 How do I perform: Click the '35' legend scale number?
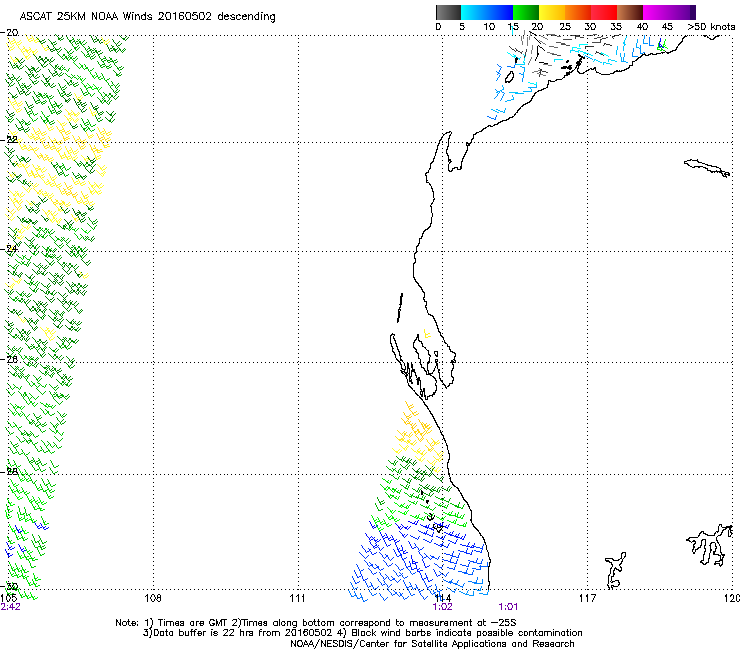(616, 26)
